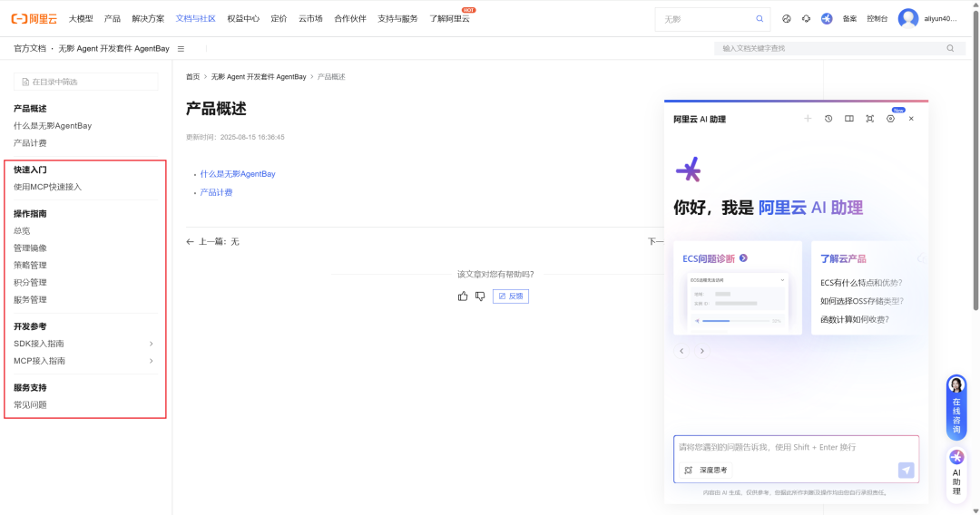Viewport: 980px width, 515px height.
Task: Open 什么是无影AgentBay link in article
Action: click(x=238, y=174)
